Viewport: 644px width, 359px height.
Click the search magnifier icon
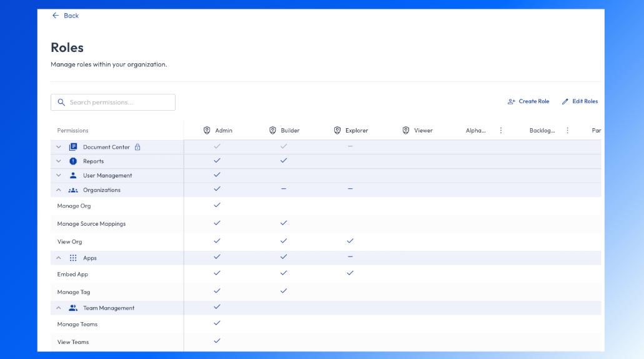click(x=61, y=103)
